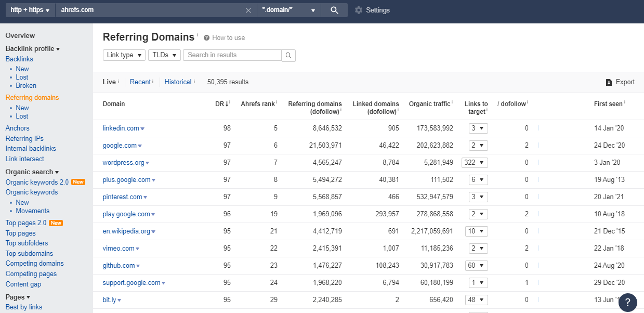Open the TLDs filter dropdown
644x313 pixels.
pos(164,55)
